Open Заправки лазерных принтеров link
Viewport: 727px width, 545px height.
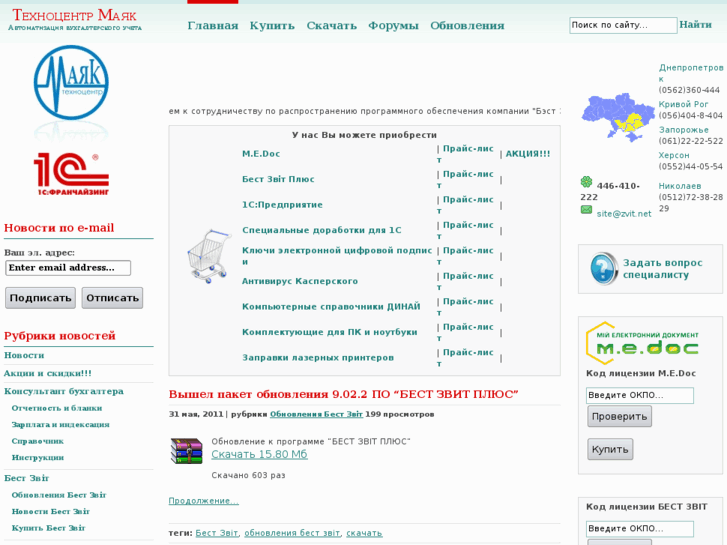tap(318, 358)
